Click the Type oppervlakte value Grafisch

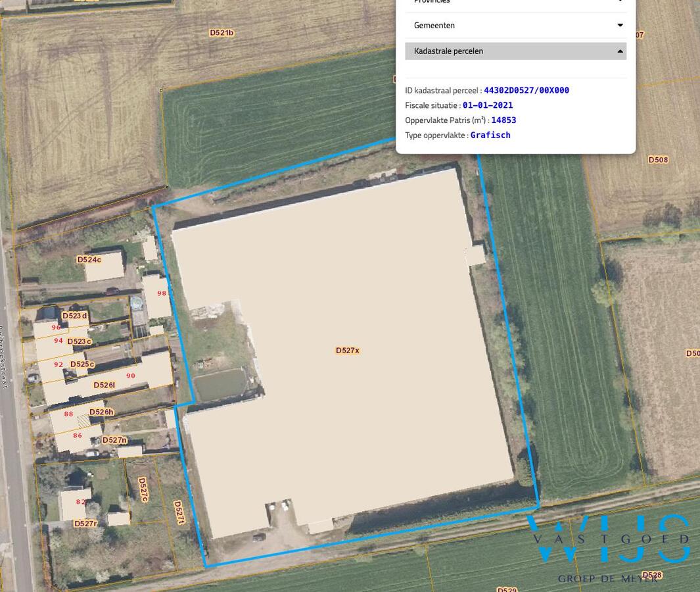[490, 134]
